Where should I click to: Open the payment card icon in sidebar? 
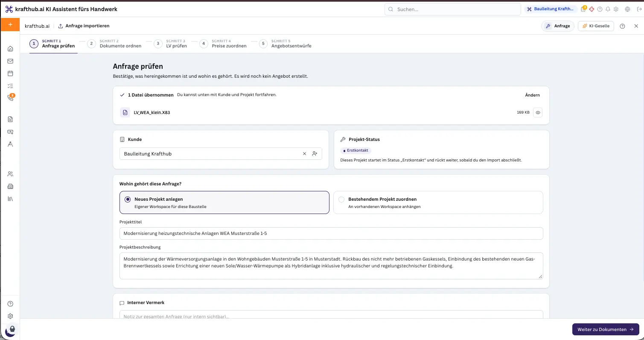[x=10, y=132]
